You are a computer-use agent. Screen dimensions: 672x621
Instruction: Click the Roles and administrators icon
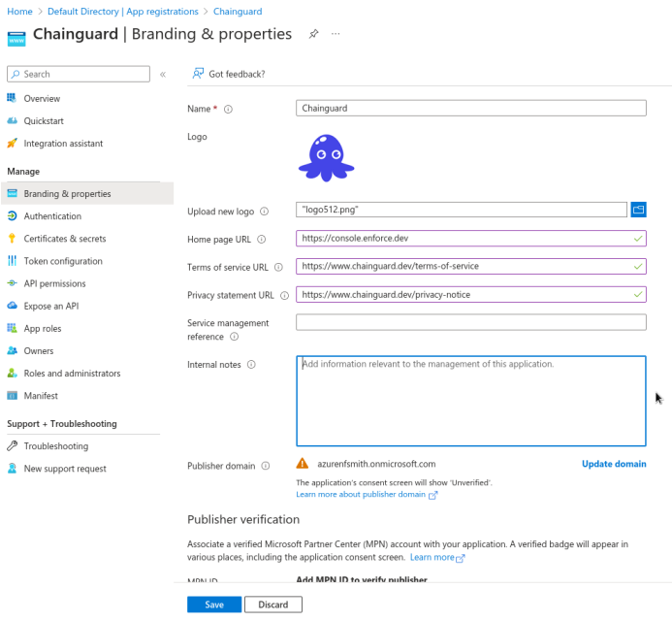click(12, 374)
